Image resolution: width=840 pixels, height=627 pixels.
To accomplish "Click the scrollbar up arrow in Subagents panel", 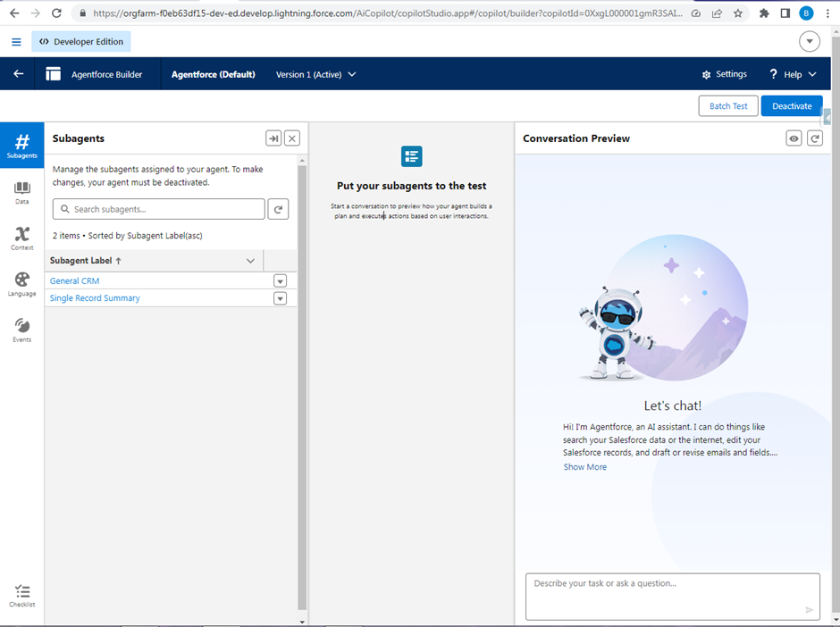I will tap(302, 161).
